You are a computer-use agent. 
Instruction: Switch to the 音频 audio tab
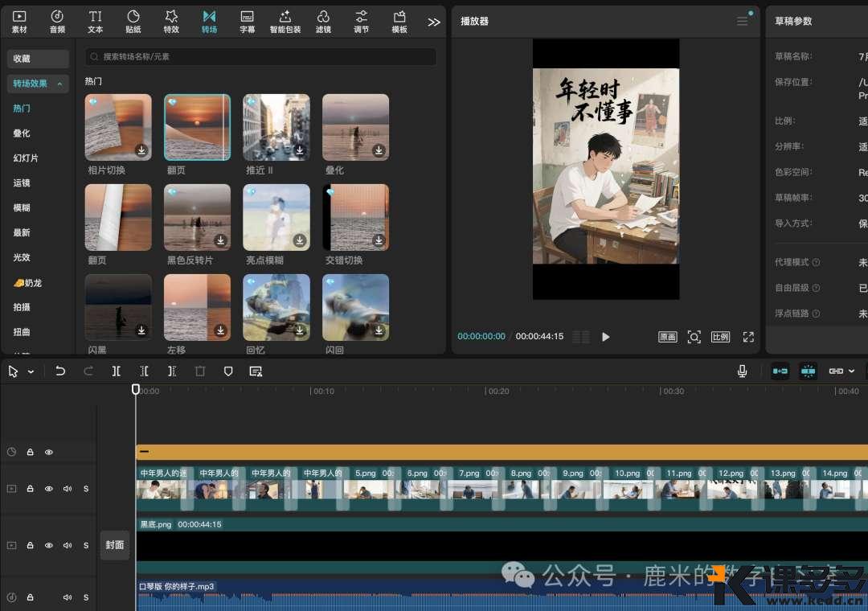point(57,22)
